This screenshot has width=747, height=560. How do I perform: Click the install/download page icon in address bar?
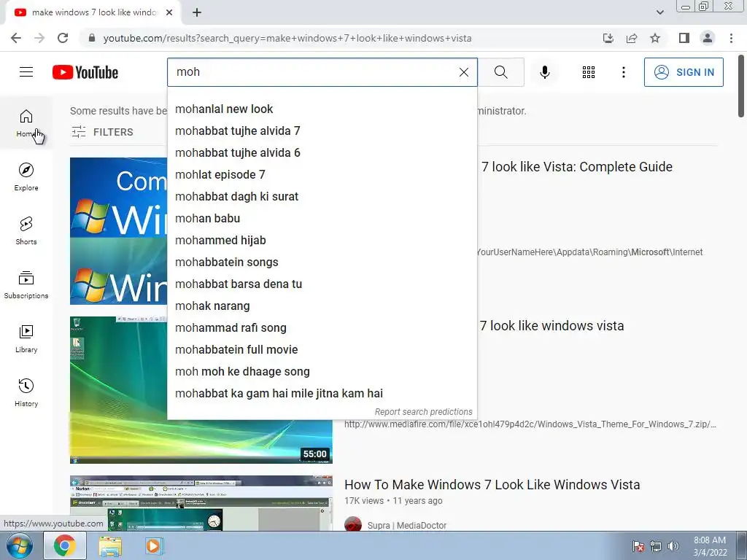608,38
